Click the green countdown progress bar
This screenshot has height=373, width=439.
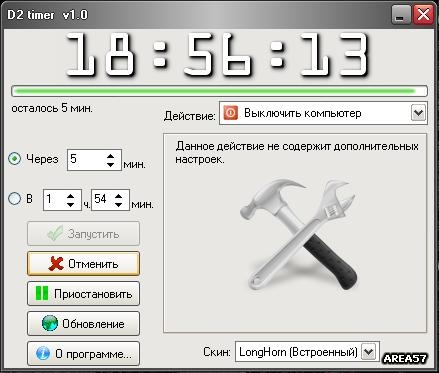tap(219, 91)
